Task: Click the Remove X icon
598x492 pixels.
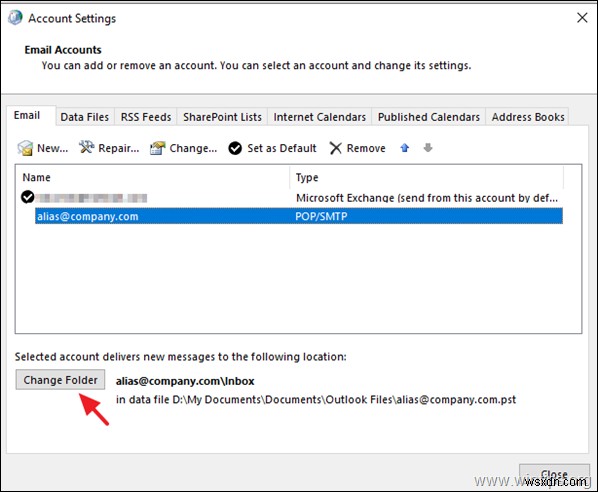Action: coord(336,148)
